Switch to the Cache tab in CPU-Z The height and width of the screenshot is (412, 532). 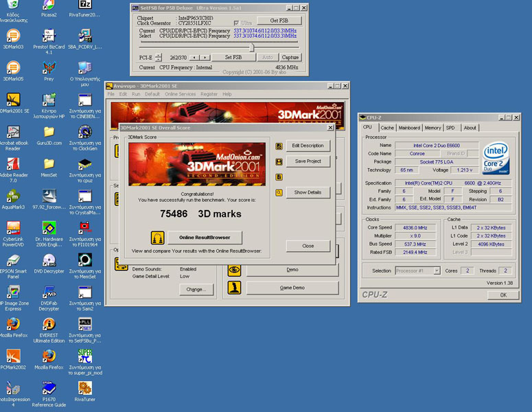click(x=387, y=128)
